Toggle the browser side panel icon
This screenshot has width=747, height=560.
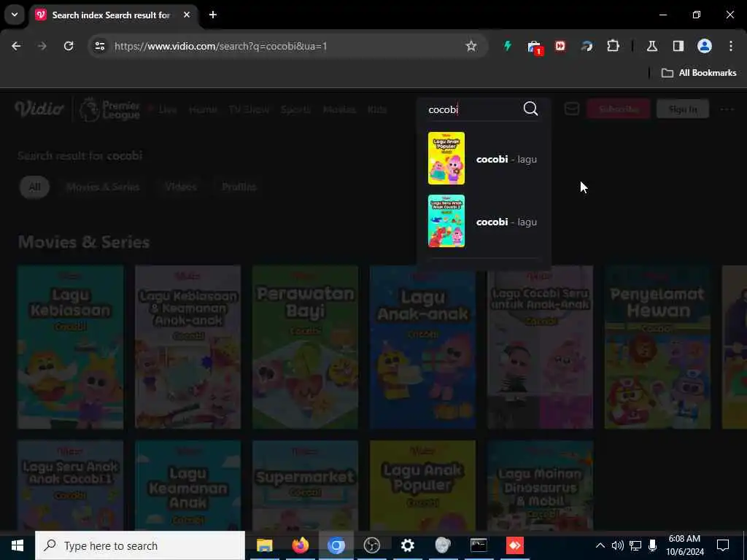678,46
